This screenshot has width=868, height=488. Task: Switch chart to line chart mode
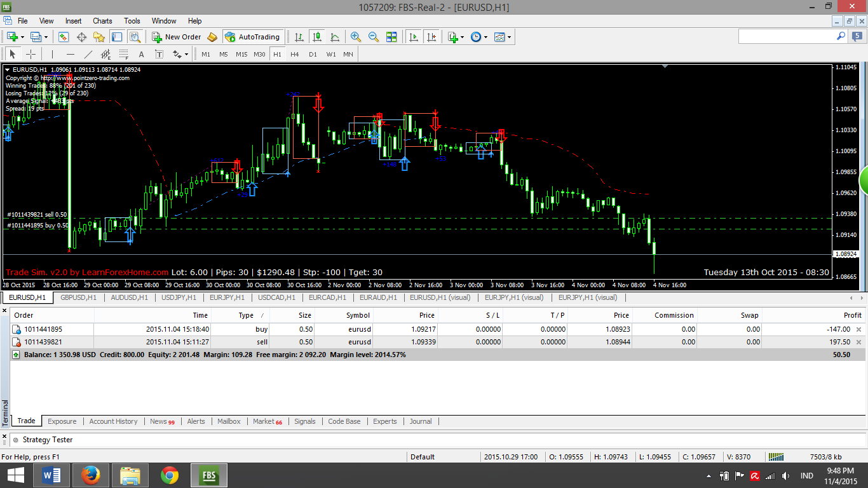tap(335, 37)
